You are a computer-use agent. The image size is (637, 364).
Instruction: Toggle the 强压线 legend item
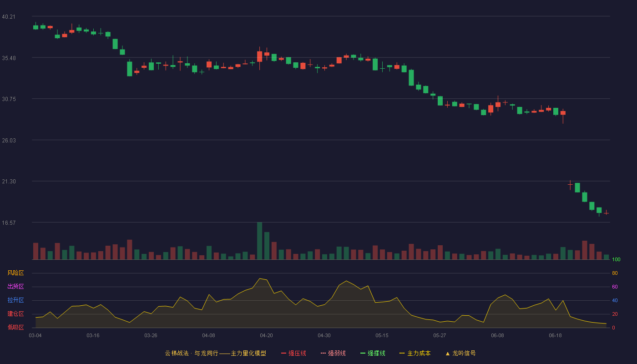pos(293,353)
